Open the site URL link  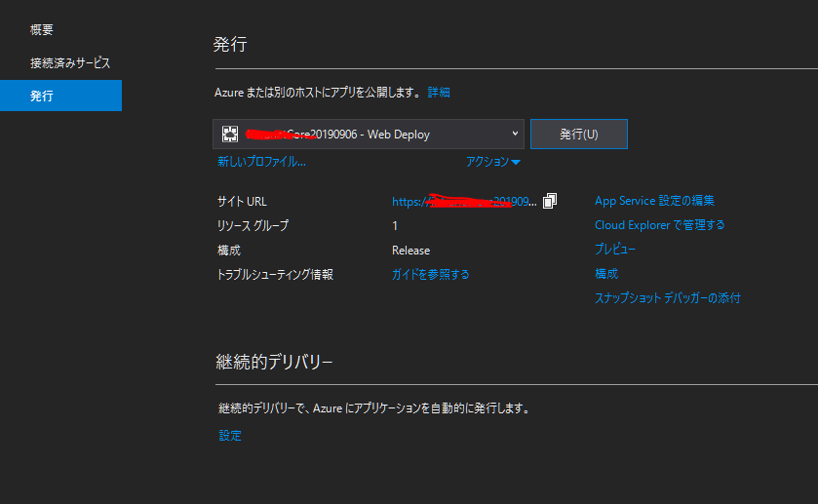(x=464, y=202)
